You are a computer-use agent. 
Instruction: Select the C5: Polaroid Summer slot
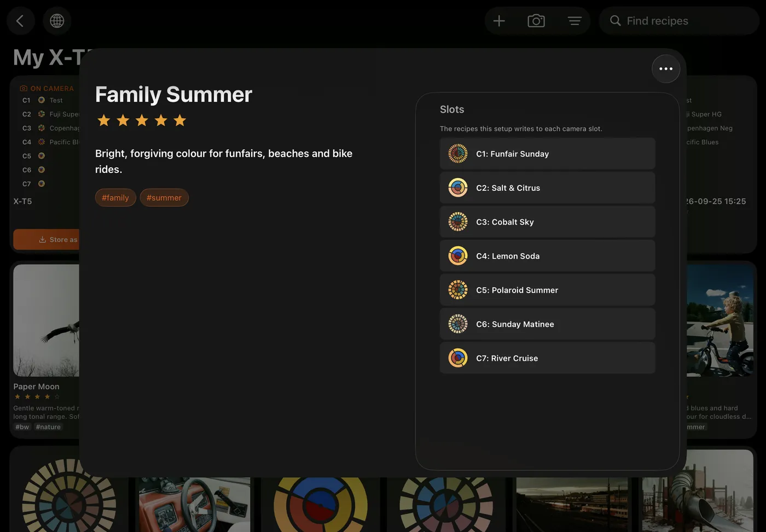pos(547,290)
